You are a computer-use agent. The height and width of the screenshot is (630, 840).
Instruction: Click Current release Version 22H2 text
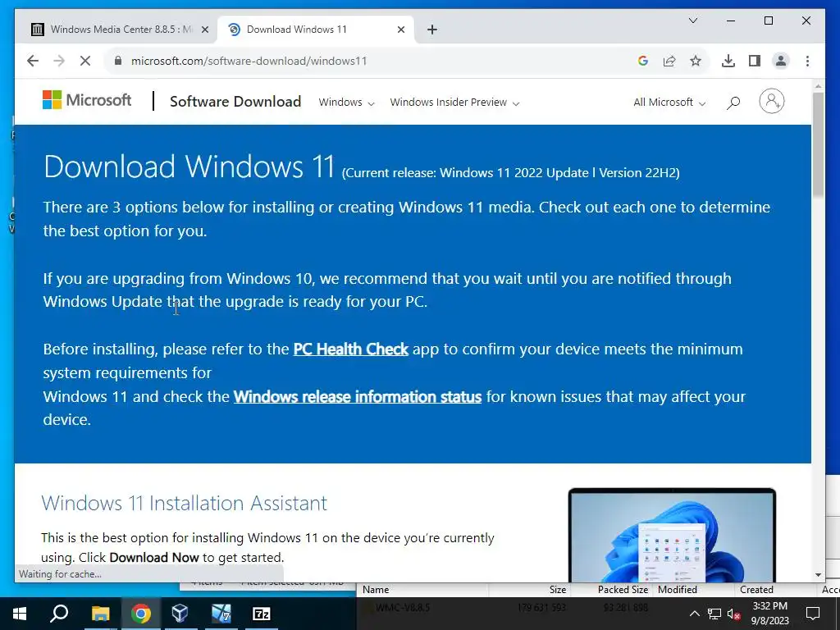[x=510, y=173]
